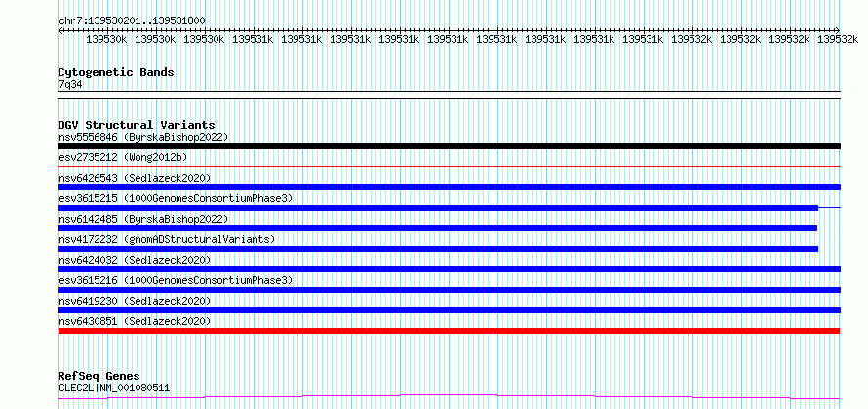This screenshot has height=409, width=868.
Task: Click the esv2735212 (Wong2012b) variant label
Action: coord(123,157)
